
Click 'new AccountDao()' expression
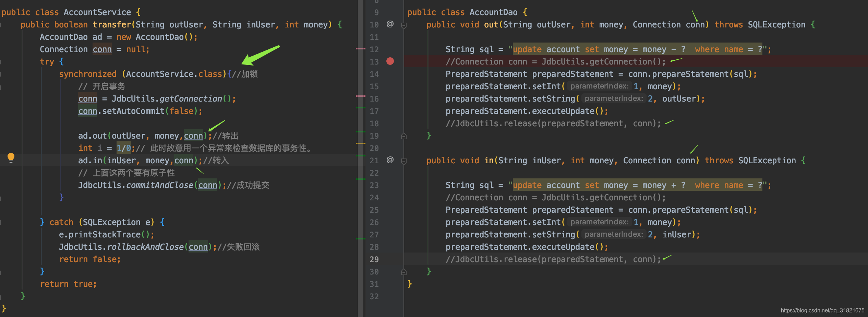[156, 37]
